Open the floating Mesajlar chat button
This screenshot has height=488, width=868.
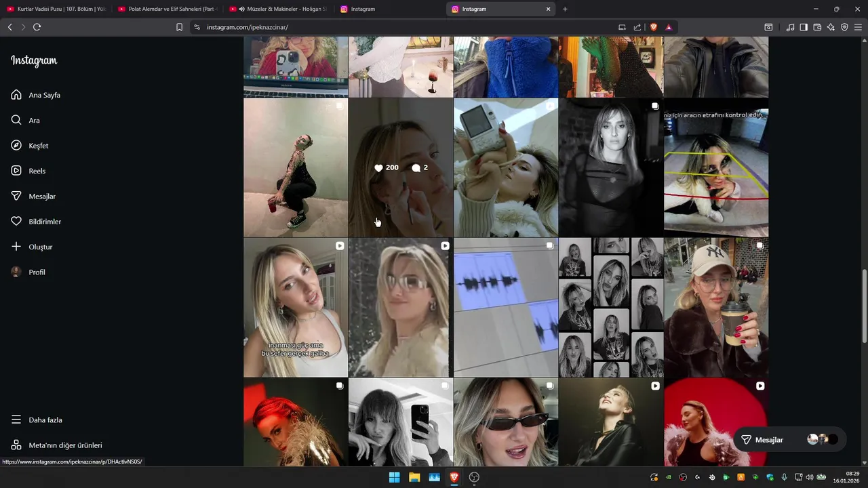[789, 440]
